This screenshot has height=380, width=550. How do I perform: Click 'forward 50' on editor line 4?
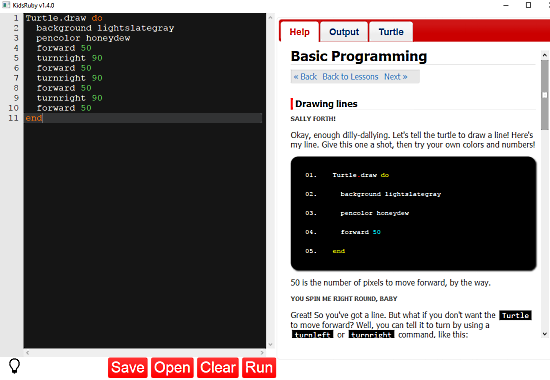click(x=64, y=48)
